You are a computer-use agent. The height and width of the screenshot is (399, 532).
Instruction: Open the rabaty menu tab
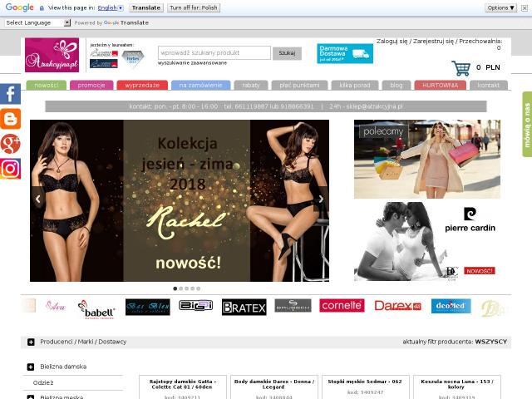click(x=251, y=85)
